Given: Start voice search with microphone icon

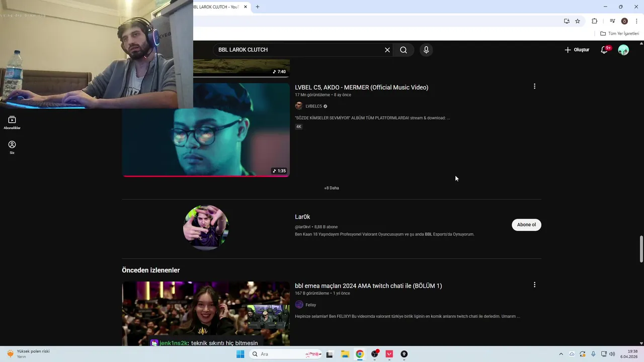Looking at the screenshot, I should 426,50.
